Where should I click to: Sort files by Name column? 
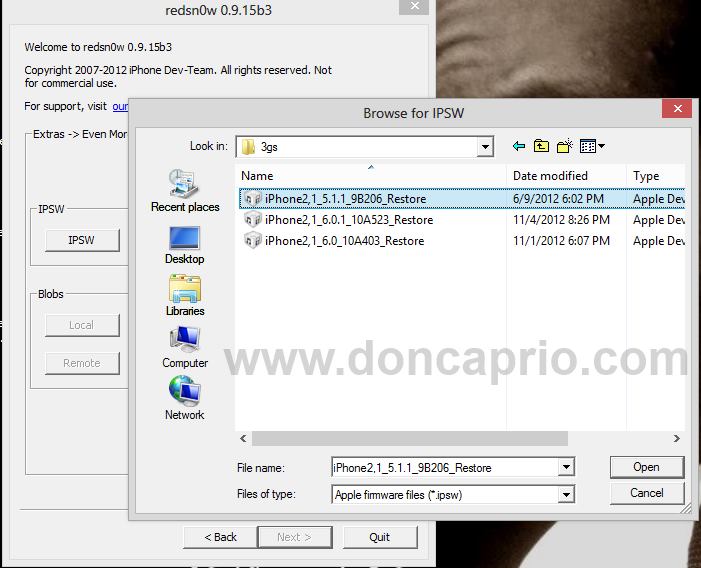pos(371,176)
